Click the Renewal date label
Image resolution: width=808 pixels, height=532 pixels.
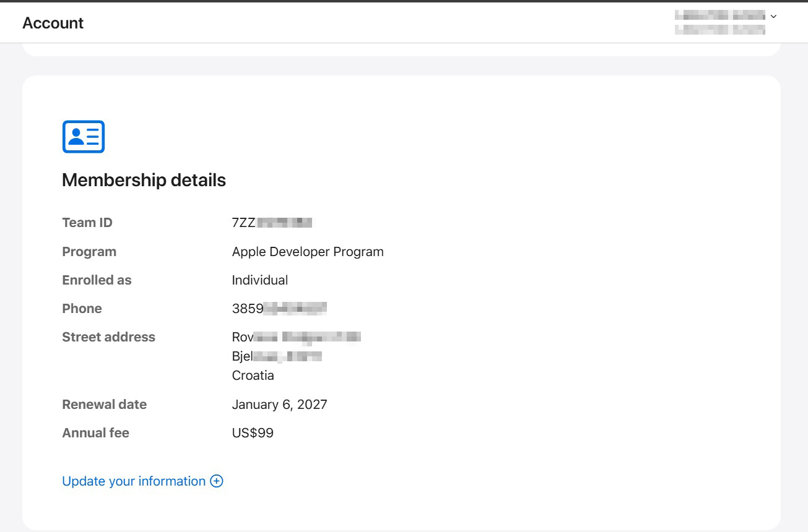(x=104, y=405)
